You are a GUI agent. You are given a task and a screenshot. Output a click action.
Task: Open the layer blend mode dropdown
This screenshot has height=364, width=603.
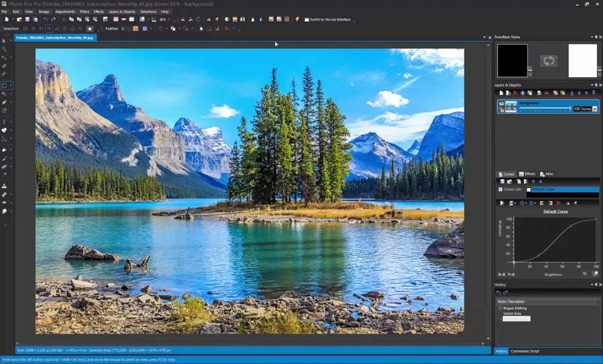click(x=595, y=108)
